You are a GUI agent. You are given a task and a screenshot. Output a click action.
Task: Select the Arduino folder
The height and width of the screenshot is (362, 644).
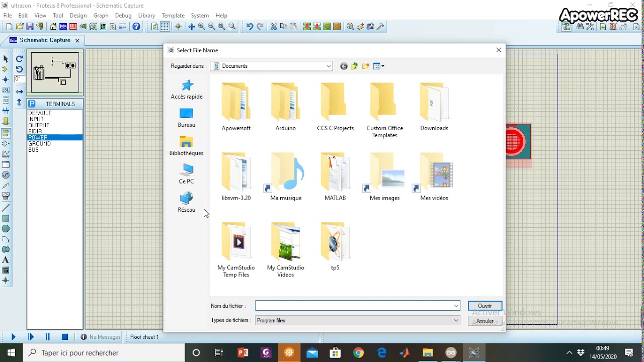pos(286,107)
